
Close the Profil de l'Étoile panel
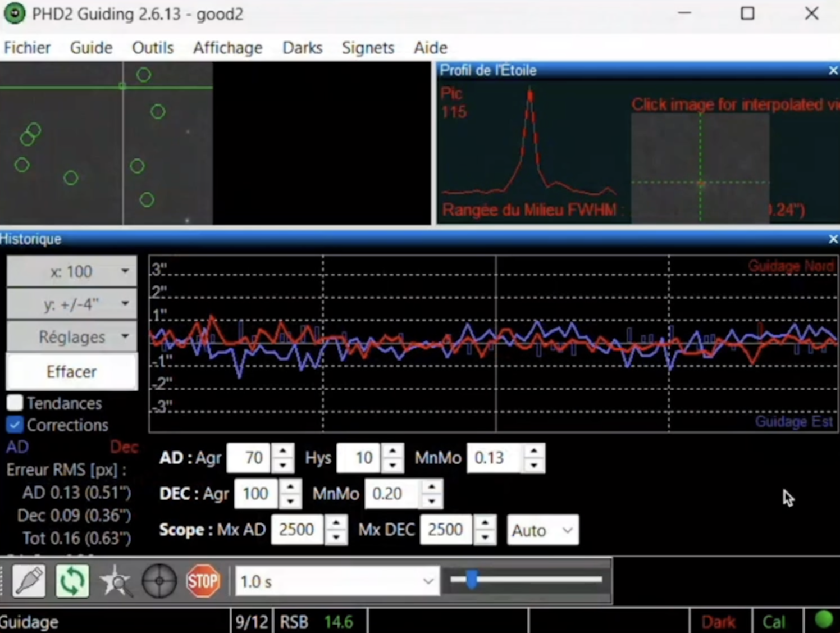coord(833,71)
